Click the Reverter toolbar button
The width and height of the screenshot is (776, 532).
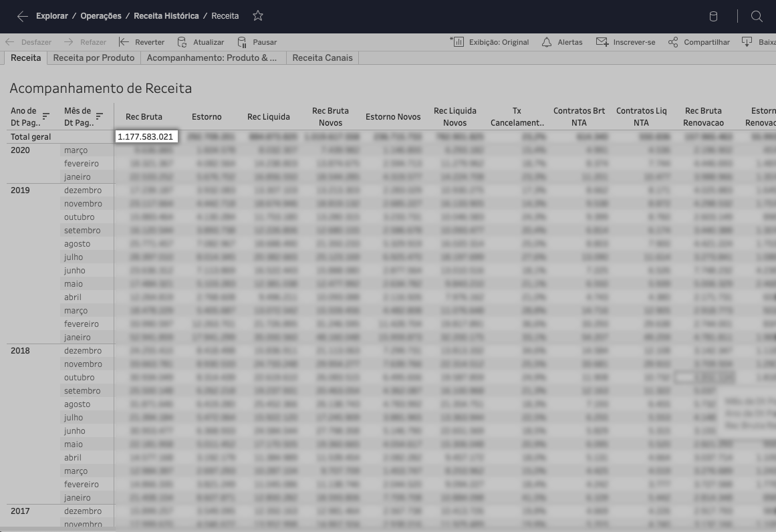(x=142, y=42)
